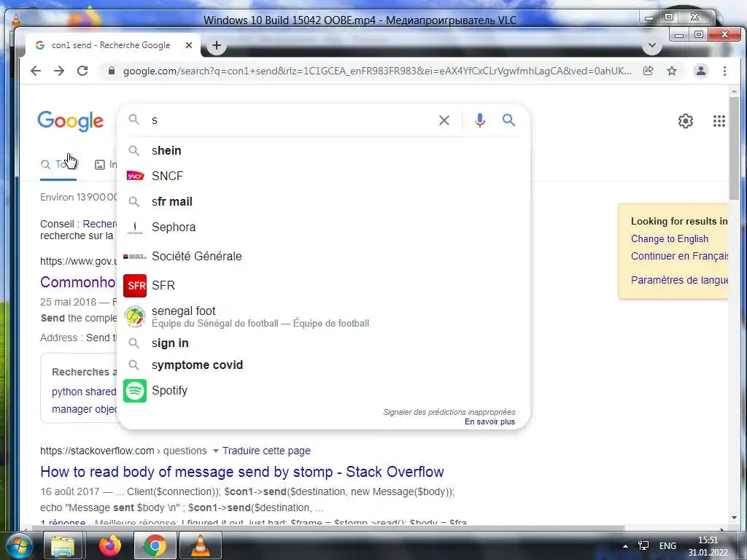The width and height of the screenshot is (747, 560).
Task: Expand the tab search chevron
Action: [x=652, y=46]
